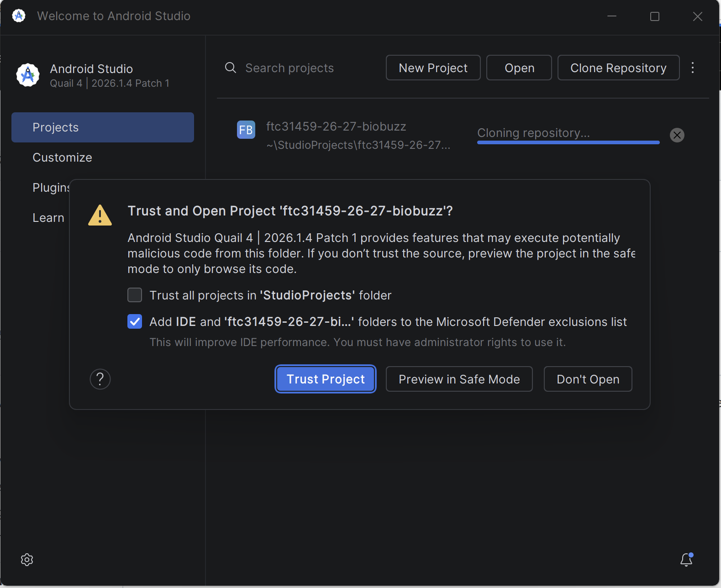Open the vertical three-dot more menu

693,68
